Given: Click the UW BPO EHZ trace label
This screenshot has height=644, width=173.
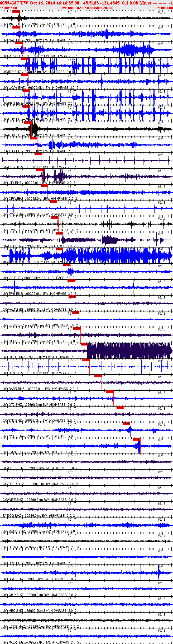Looking at the screenshot, I should tap(40, 563).
